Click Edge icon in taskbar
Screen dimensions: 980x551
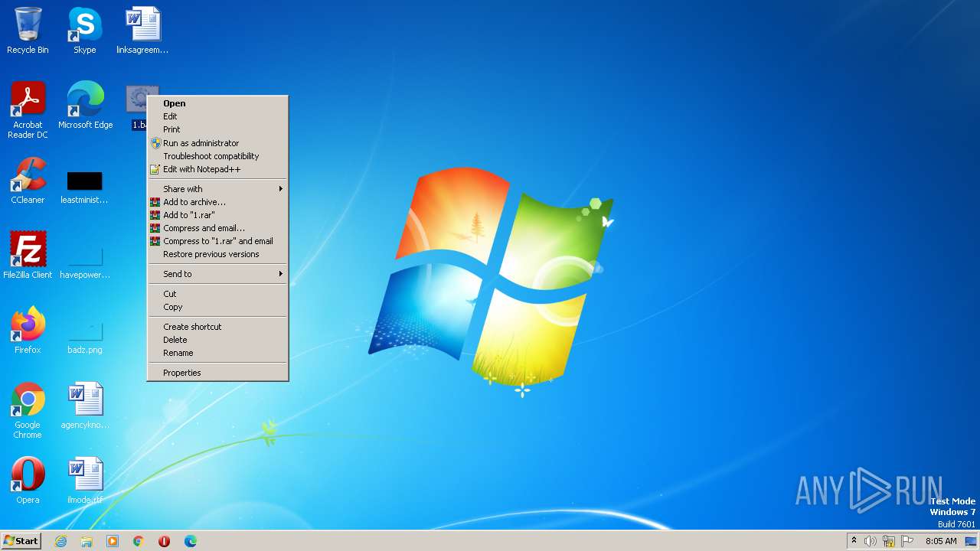pyautogui.click(x=190, y=541)
